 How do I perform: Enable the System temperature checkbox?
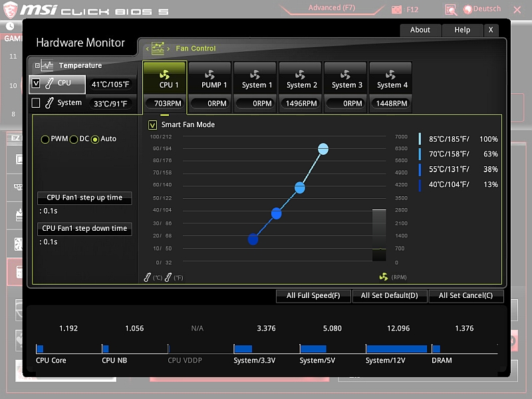point(36,103)
